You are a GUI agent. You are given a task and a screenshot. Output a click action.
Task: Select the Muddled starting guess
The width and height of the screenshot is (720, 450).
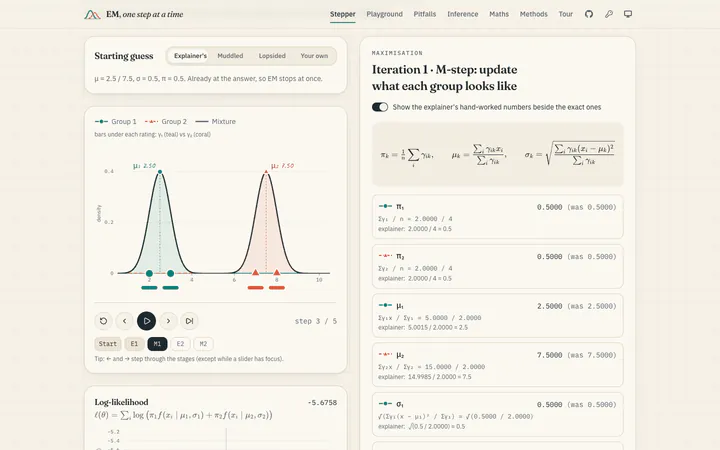click(x=230, y=56)
